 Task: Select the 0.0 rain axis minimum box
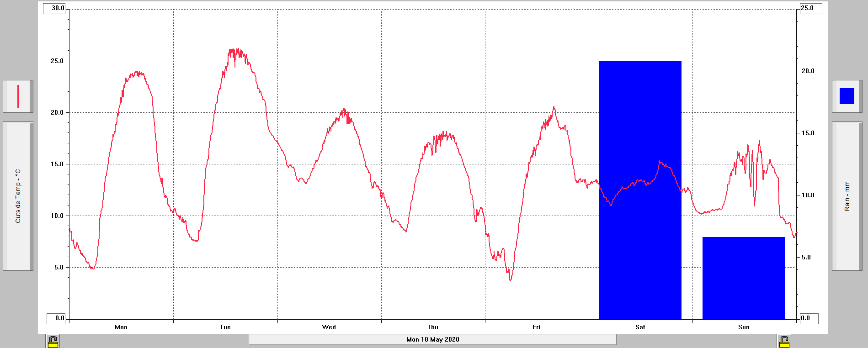coord(809,318)
